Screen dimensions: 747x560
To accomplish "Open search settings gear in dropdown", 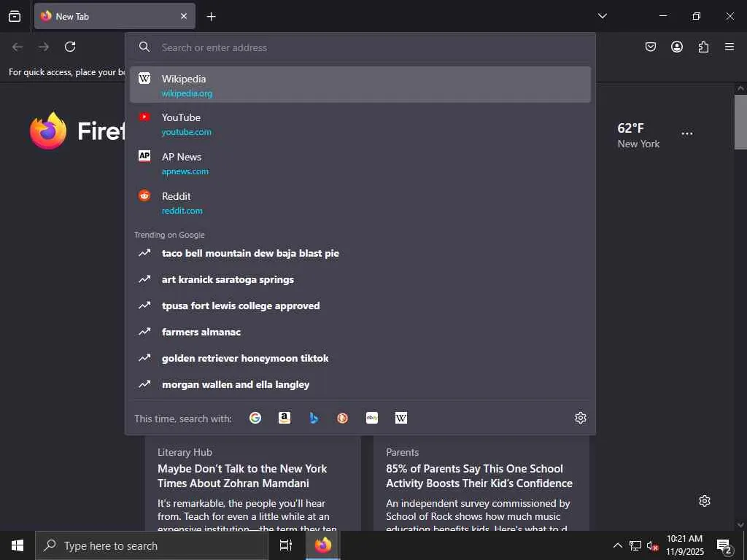I will pos(580,418).
